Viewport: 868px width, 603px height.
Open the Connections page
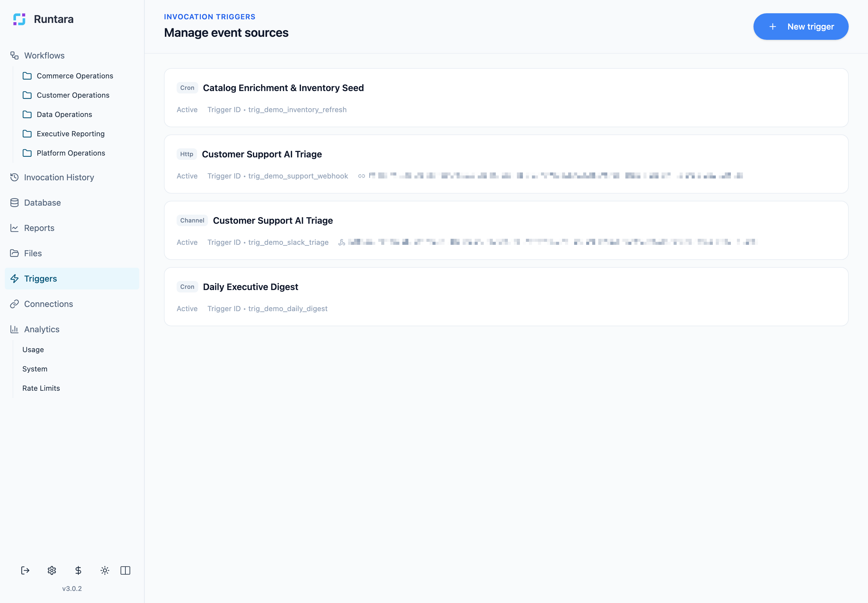pos(72,304)
